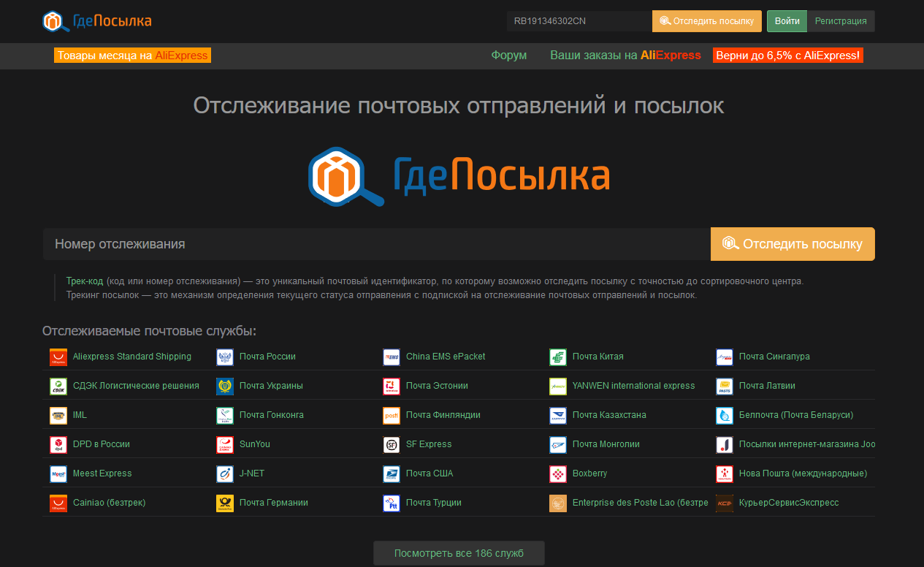Focus the Номер отслеживания input field
Image resolution: width=924 pixels, height=567 pixels.
coord(376,244)
